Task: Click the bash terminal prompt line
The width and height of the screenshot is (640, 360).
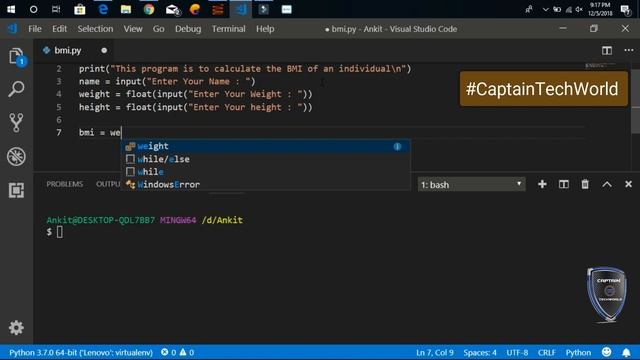Action: click(55, 232)
